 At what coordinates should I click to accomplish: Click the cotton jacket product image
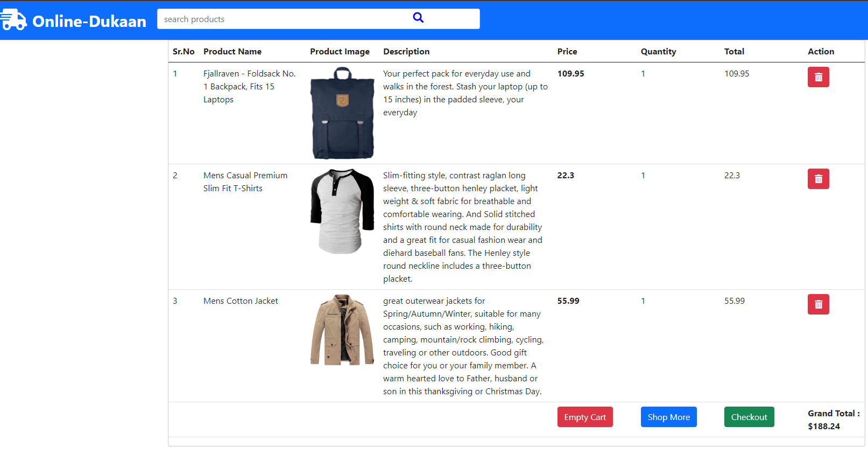(342, 330)
